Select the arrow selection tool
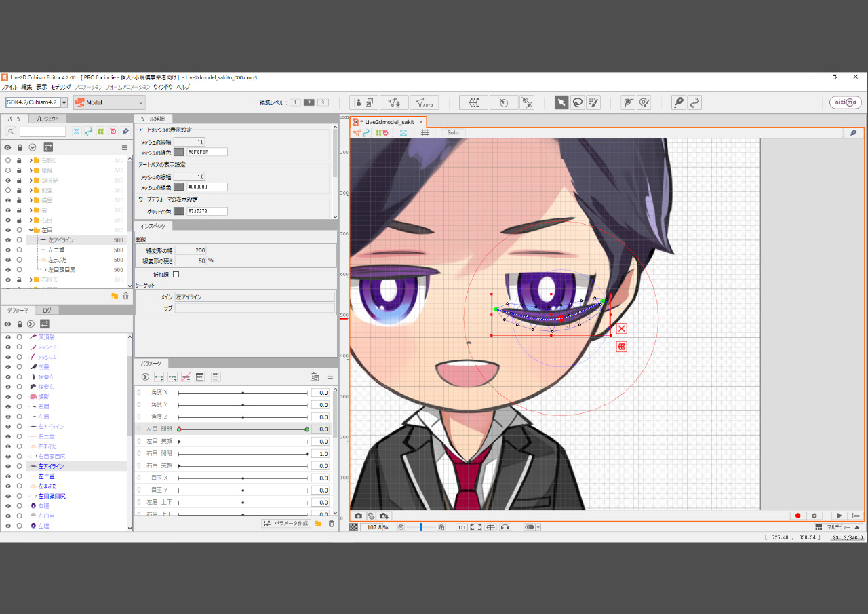Screen dimensions: 868x614 [561, 102]
